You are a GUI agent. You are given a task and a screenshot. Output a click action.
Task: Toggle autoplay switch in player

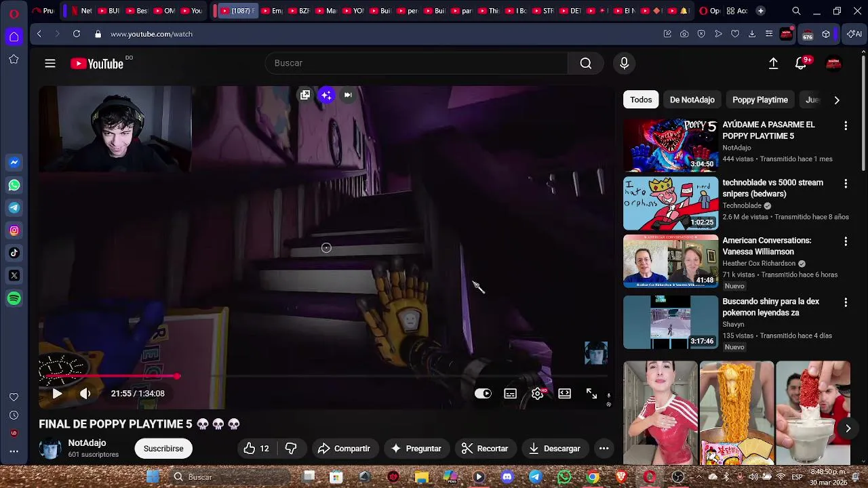pyautogui.click(x=483, y=394)
